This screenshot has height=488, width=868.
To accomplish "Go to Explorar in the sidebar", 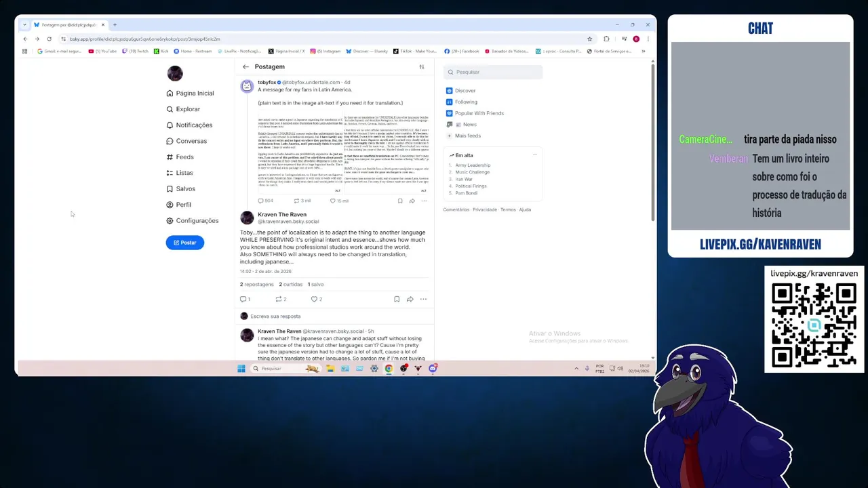I will 183,109.
